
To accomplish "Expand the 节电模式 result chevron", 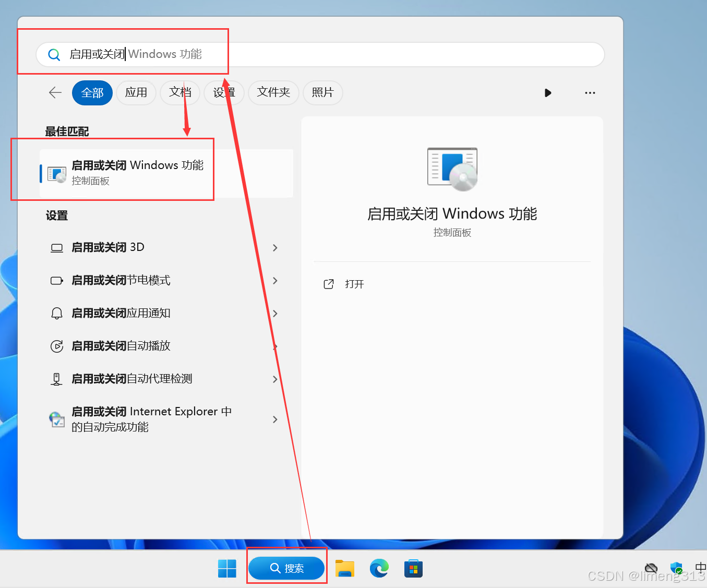I will 275,281.
